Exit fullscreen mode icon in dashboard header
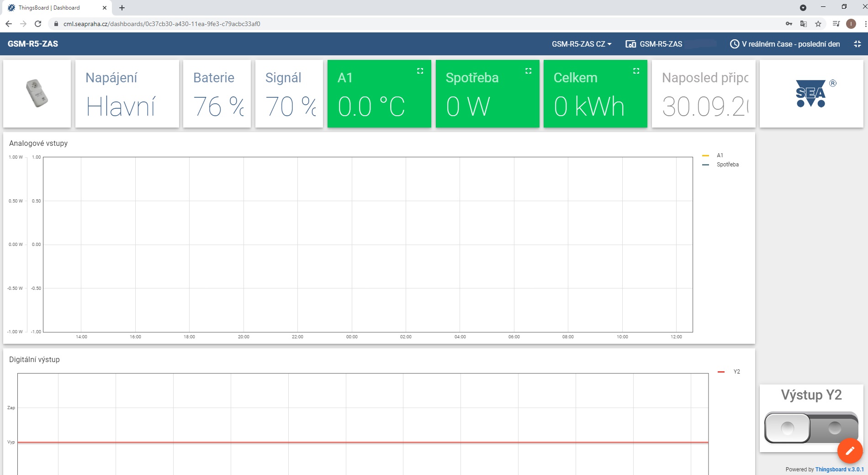The height and width of the screenshot is (475, 868). coord(857,44)
